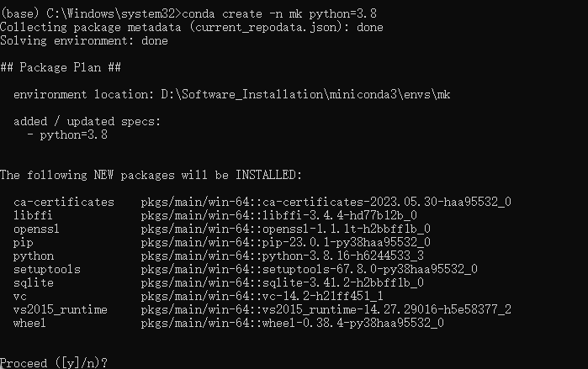Click the vs2015_runtime package name
Image resolution: width=588 pixels, height=369 pixels.
point(61,310)
